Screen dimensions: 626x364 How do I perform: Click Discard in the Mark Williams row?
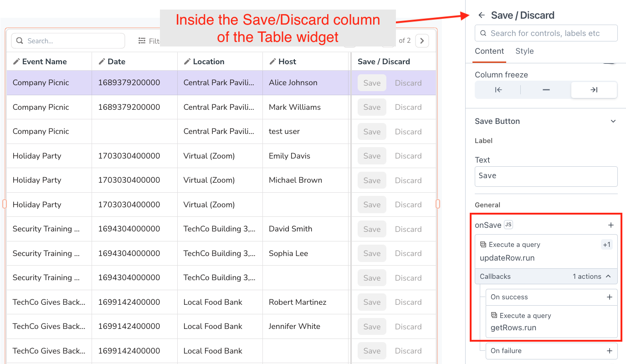coord(408,107)
